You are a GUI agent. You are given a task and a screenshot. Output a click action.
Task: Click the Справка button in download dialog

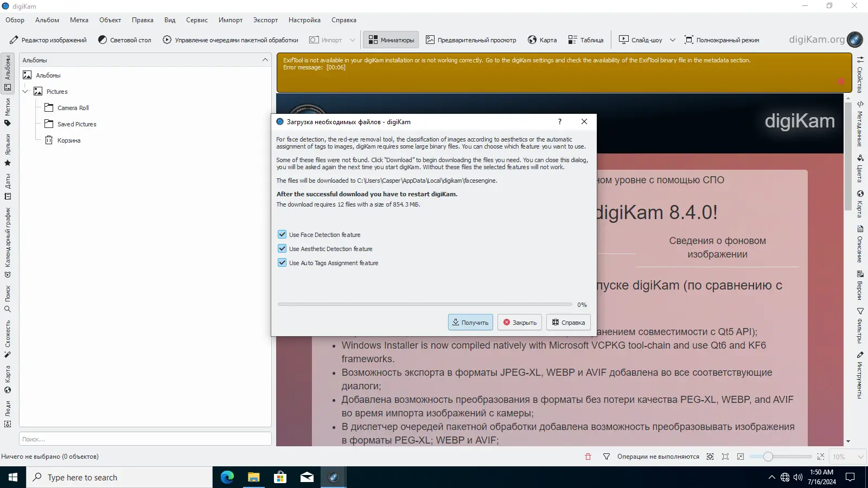569,323
